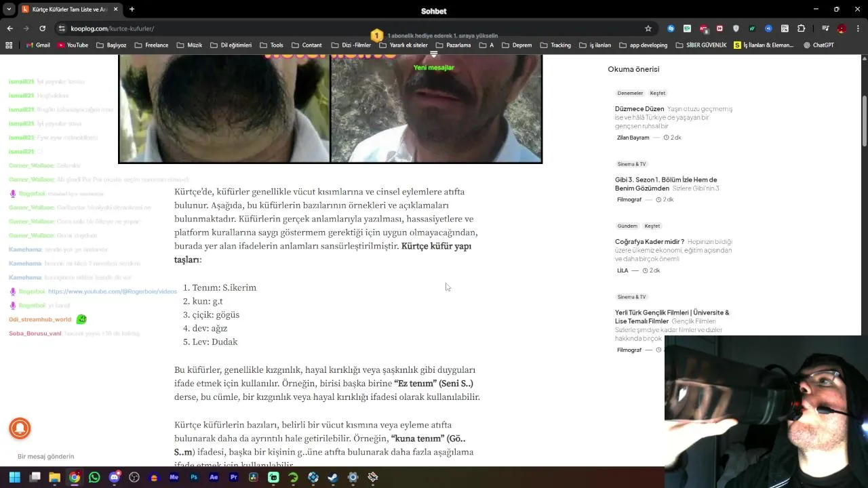Open author LİLA profile
The image size is (868, 488).
(x=623, y=270)
